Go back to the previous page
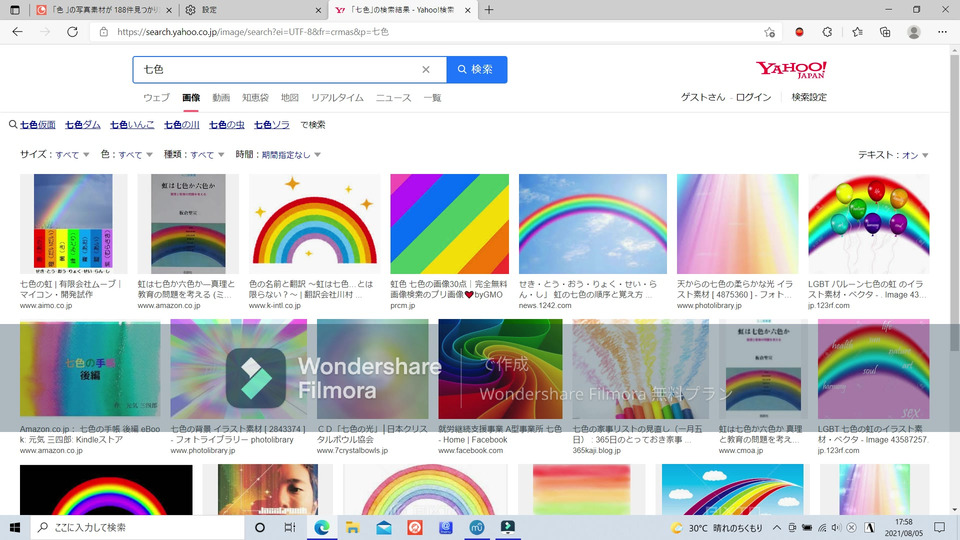The height and width of the screenshot is (540, 960). coord(17,32)
